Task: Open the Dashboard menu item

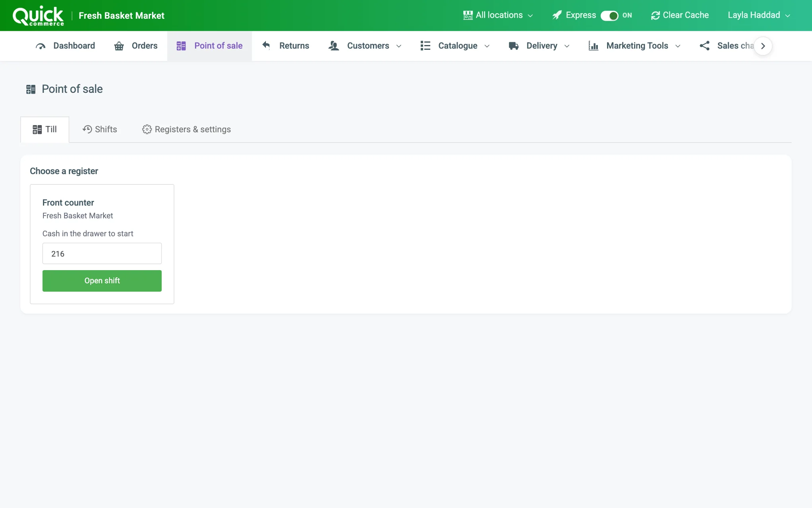Action: 65,46
